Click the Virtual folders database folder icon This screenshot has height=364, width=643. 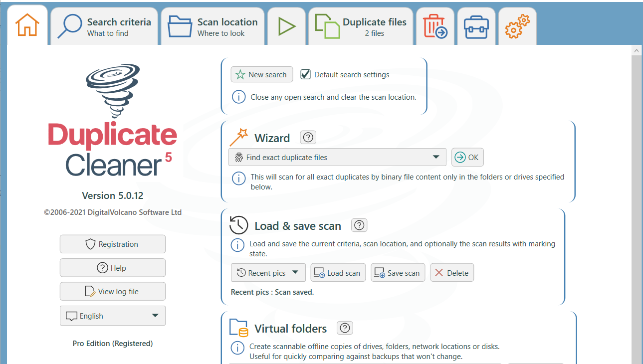click(238, 328)
